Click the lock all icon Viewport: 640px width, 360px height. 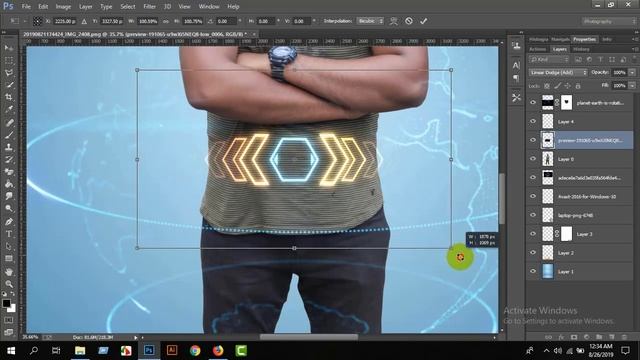click(x=578, y=86)
